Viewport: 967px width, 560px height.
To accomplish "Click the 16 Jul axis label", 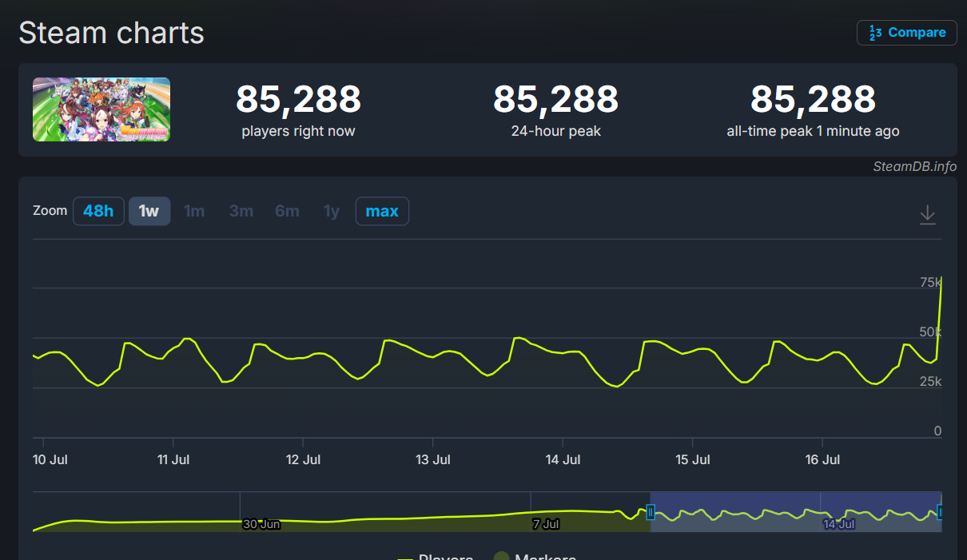I will click(x=822, y=459).
